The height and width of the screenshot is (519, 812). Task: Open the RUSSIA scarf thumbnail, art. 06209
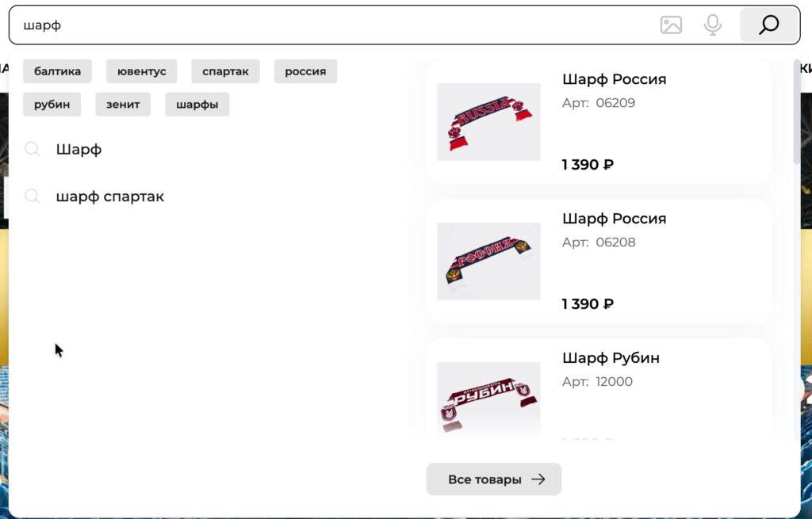pyautogui.click(x=488, y=122)
